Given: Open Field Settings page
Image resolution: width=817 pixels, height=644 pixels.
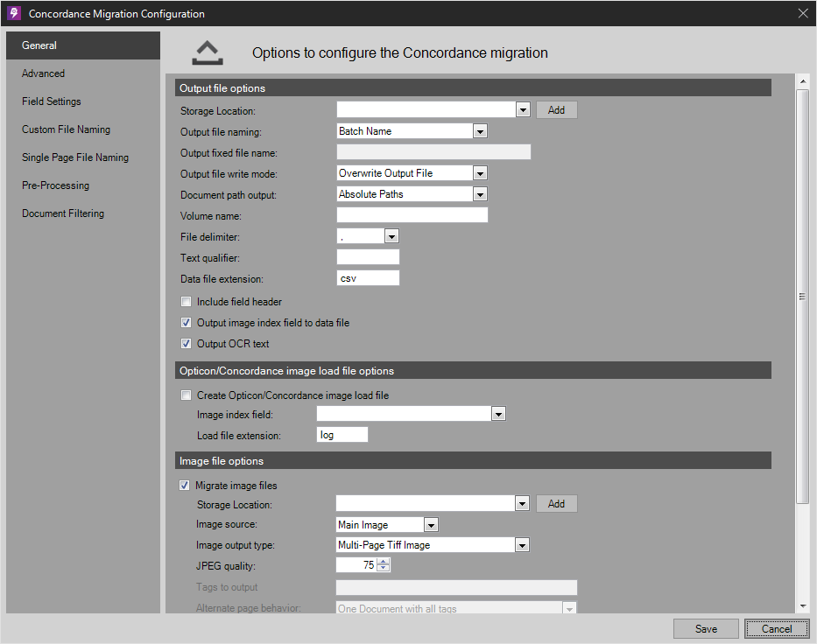Looking at the screenshot, I should coord(83,101).
